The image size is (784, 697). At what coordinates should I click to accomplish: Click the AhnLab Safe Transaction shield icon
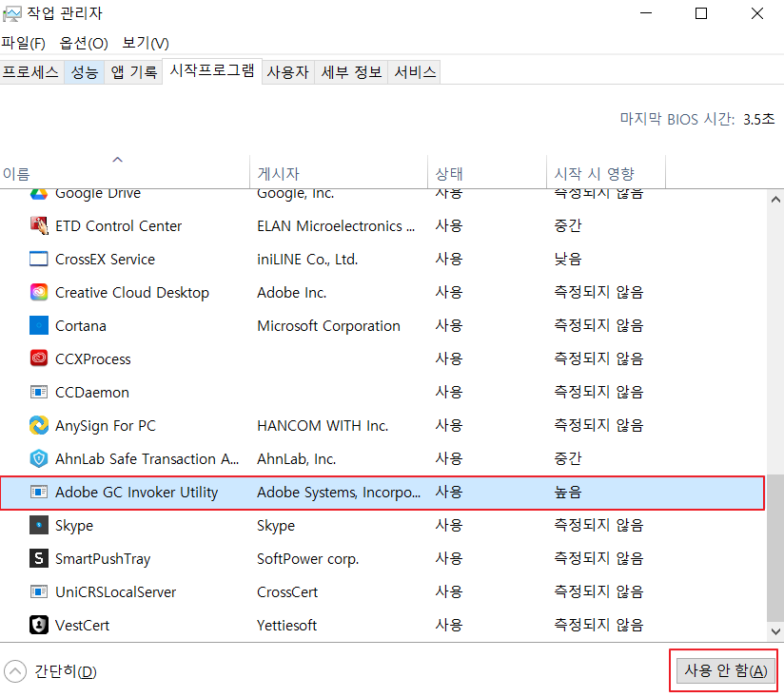(x=39, y=458)
